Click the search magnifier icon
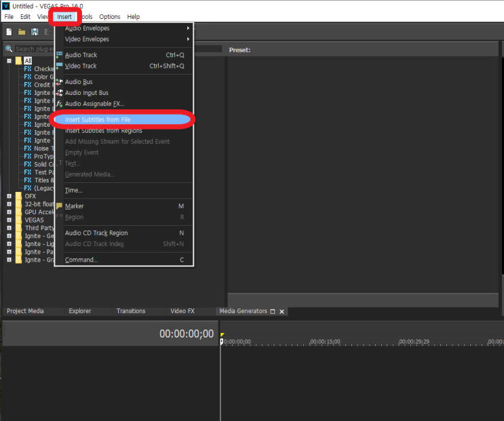 9,49
